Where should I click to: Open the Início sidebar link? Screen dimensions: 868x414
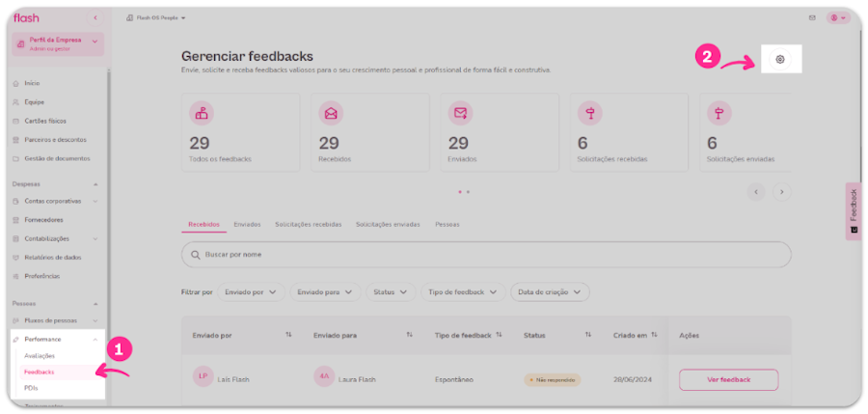(x=32, y=83)
